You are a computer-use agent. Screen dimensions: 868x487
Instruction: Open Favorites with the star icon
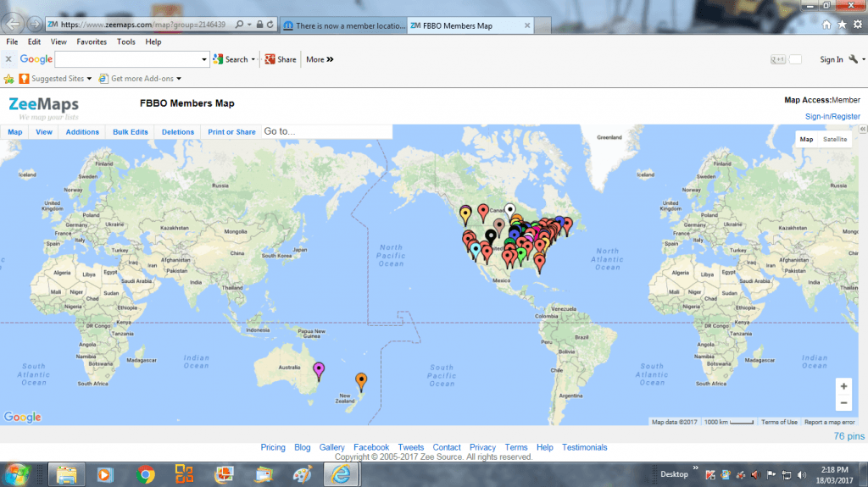coord(842,25)
